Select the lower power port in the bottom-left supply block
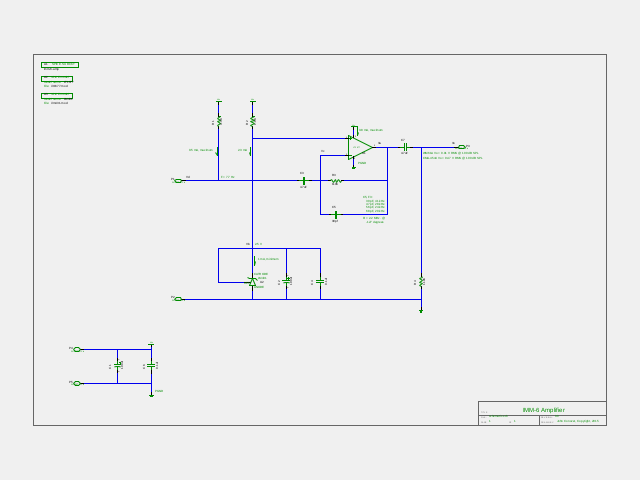Image resolution: width=640 pixels, height=480 pixels. (77, 383)
